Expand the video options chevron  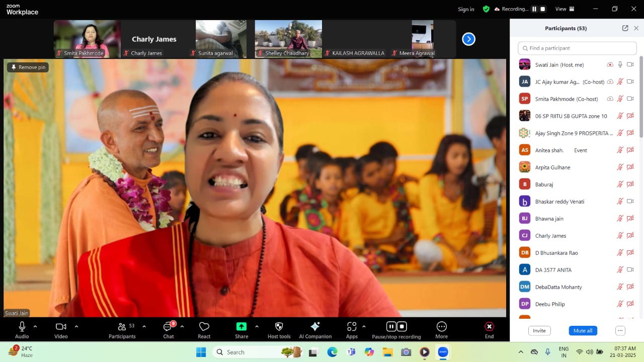[76, 326]
